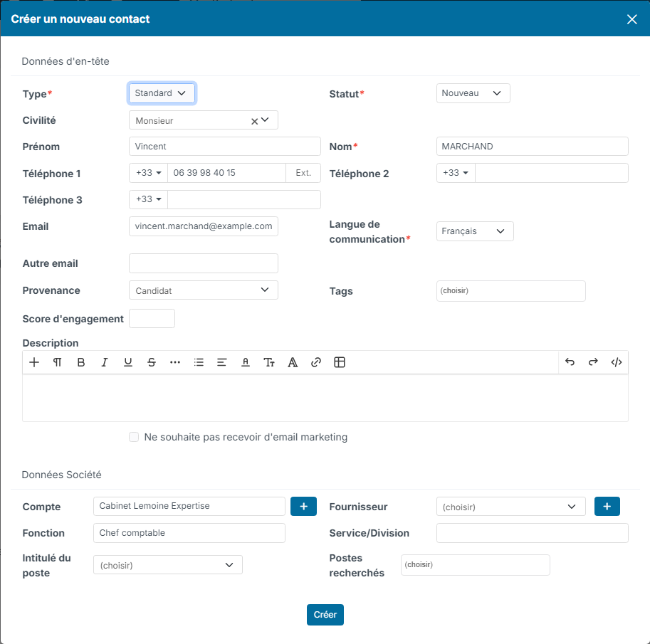This screenshot has width=650, height=644.
Task: Focus the Autre email field
Action: [x=204, y=263]
